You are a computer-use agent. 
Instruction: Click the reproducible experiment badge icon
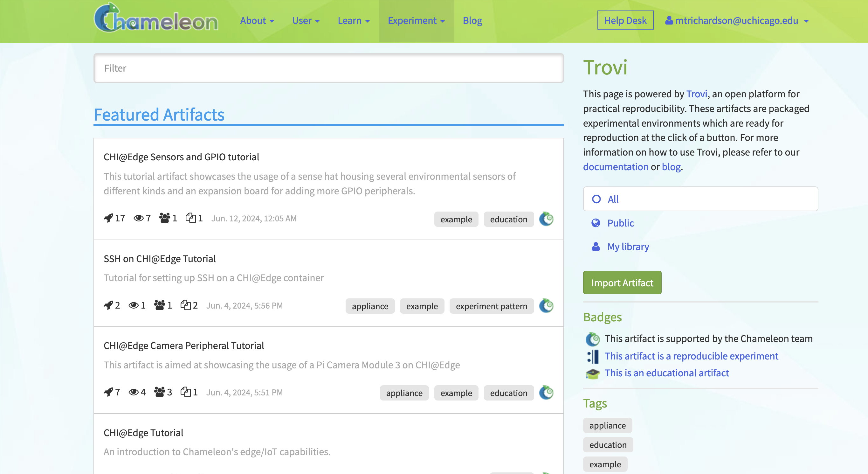(593, 356)
